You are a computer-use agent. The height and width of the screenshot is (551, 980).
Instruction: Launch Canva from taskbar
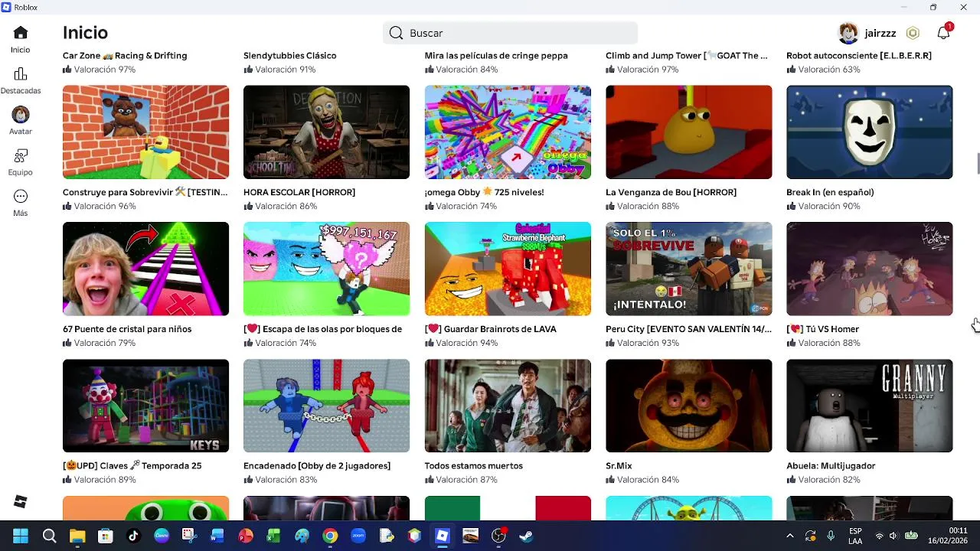(162, 536)
